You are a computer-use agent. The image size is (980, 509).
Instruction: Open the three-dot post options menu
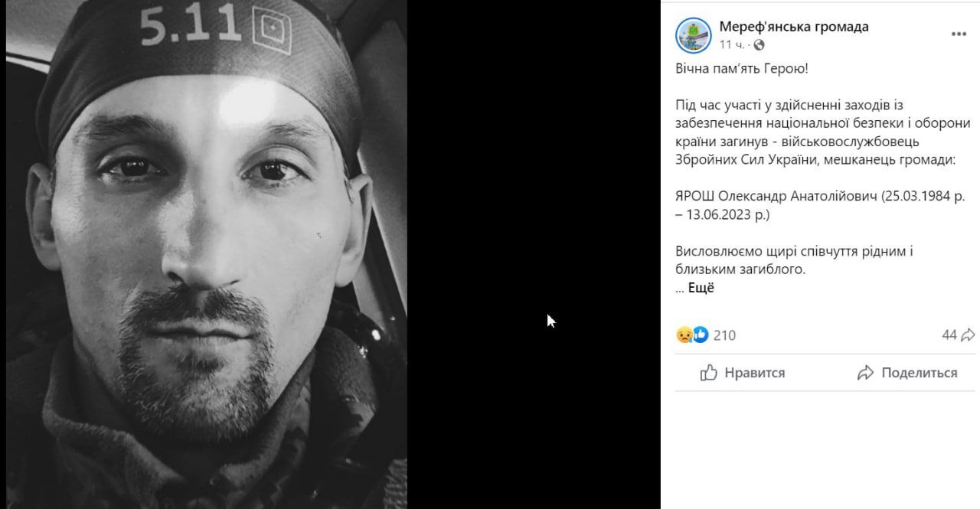[959, 34]
